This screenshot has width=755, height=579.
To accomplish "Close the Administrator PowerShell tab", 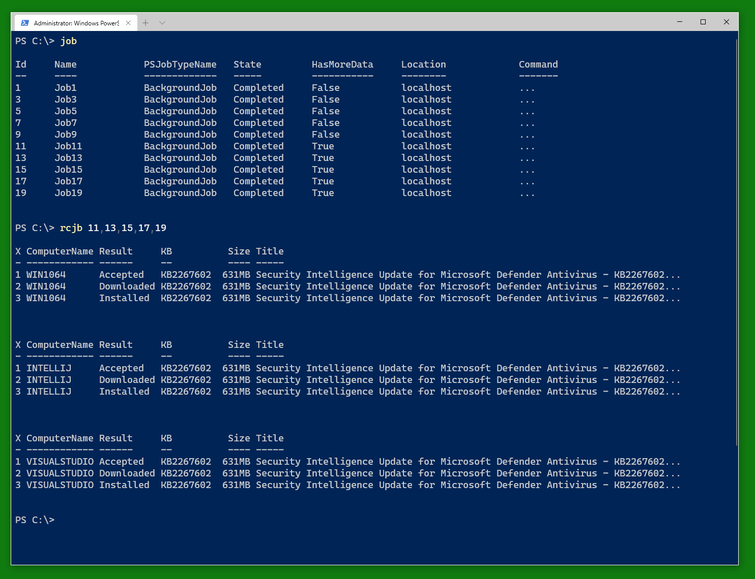I will (x=128, y=23).
